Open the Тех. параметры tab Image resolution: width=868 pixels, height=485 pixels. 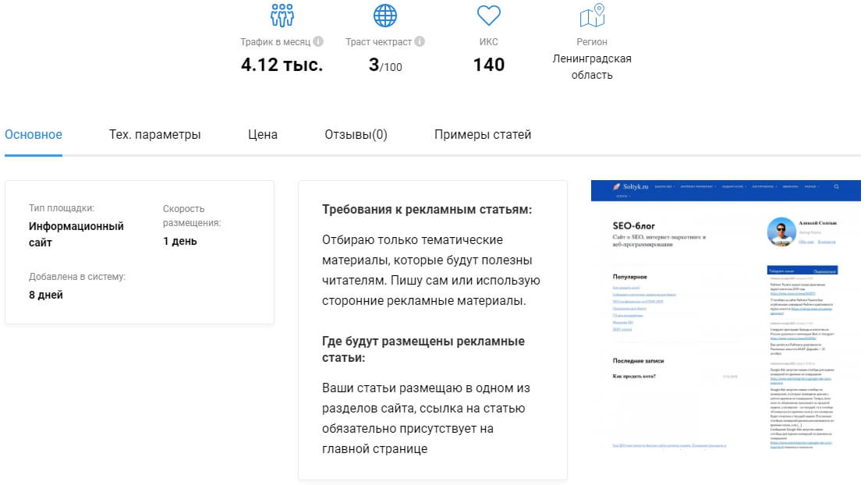tap(154, 135)
